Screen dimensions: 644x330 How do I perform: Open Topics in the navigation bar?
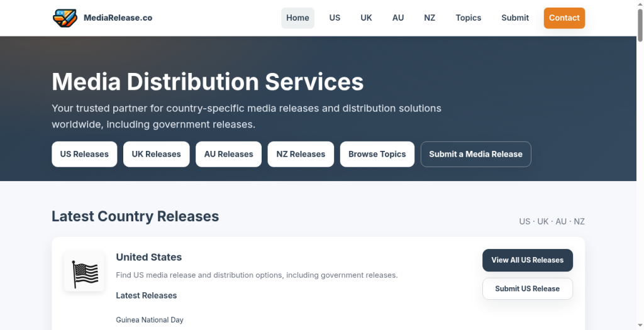click(x=468, y=18)
